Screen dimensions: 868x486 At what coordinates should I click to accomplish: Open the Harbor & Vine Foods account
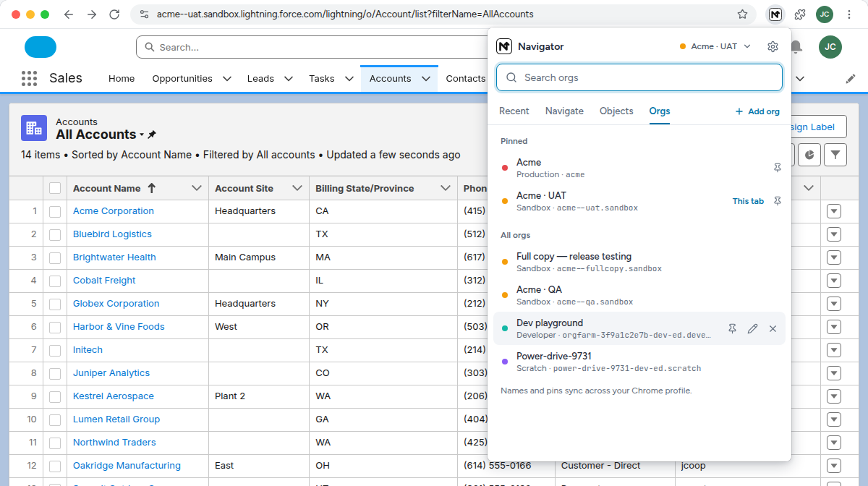[119, 327]
